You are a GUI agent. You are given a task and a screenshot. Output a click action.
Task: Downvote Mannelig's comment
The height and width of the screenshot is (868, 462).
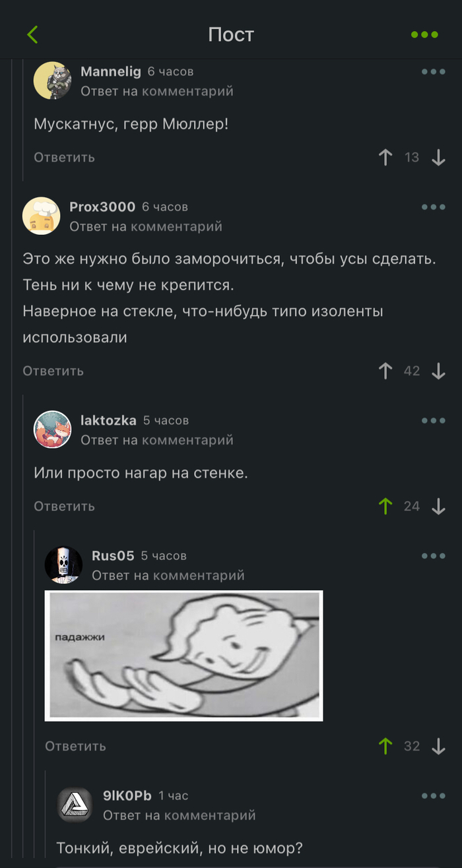point(439,158)
